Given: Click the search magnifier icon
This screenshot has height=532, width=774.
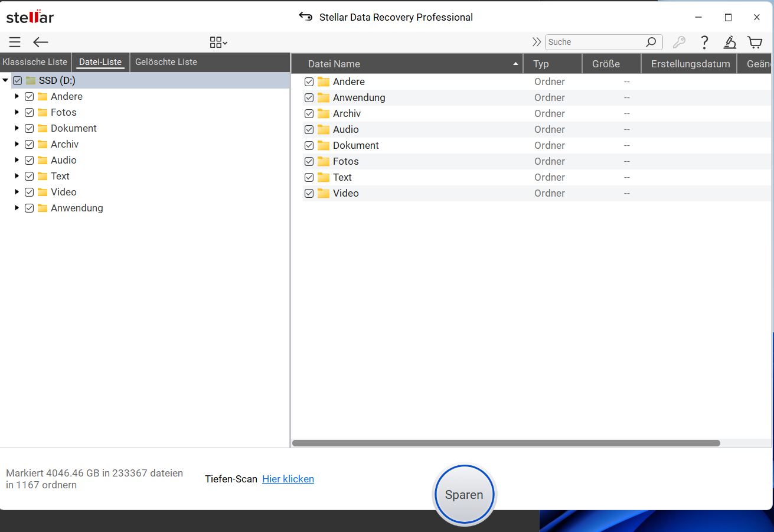Looking at the screenshot, I should 651,42.
